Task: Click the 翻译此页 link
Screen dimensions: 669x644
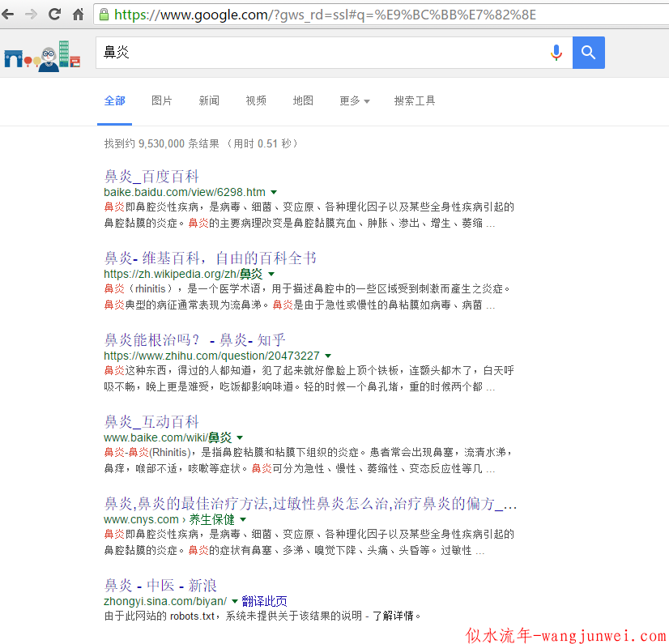Action: [265, 601]
